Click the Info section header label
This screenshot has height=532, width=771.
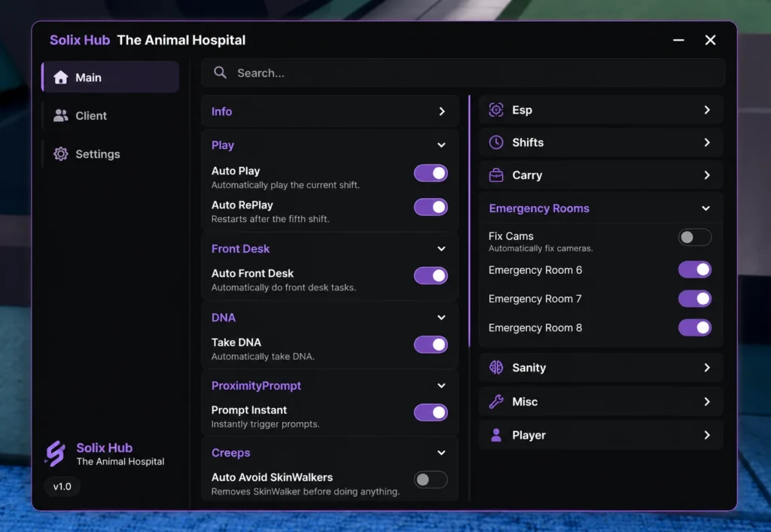221,111
